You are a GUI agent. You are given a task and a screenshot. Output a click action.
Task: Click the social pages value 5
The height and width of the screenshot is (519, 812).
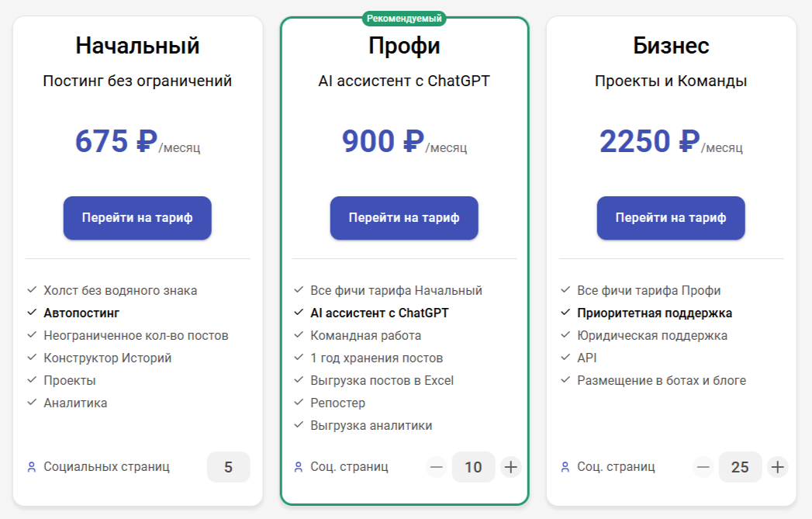point(228,467)
